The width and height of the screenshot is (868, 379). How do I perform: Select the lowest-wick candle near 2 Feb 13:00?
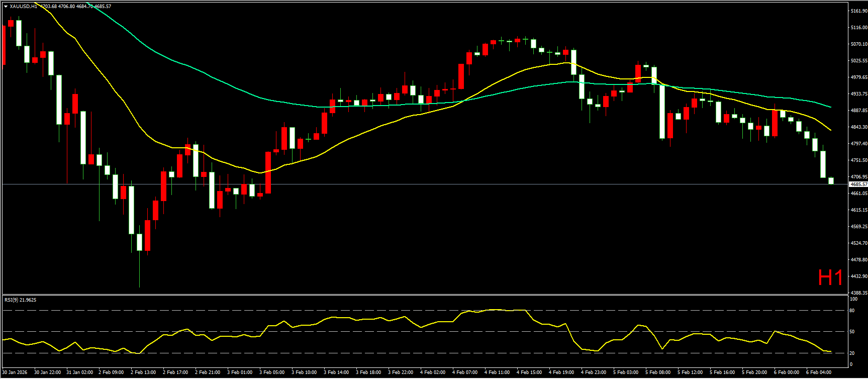point(139,242)
